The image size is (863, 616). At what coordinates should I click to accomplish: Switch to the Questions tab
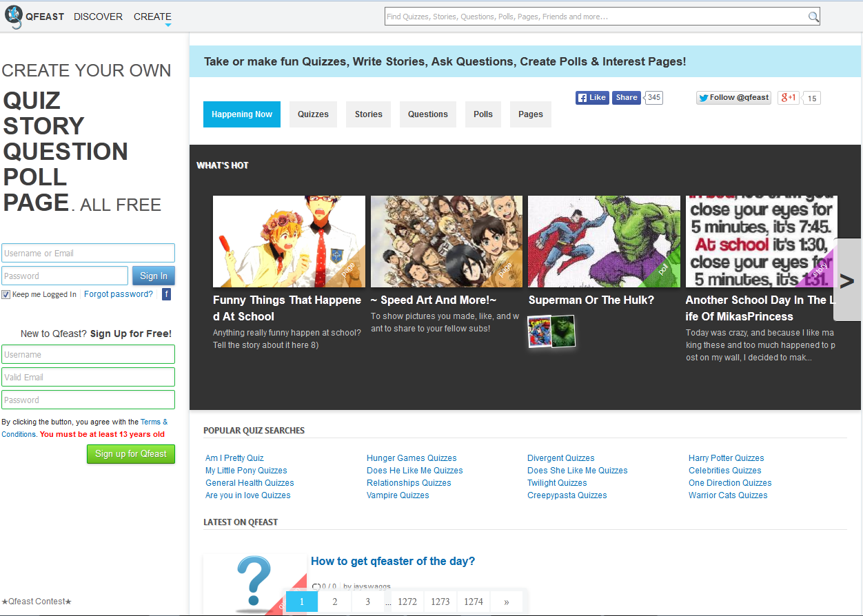tap(428, 114)
